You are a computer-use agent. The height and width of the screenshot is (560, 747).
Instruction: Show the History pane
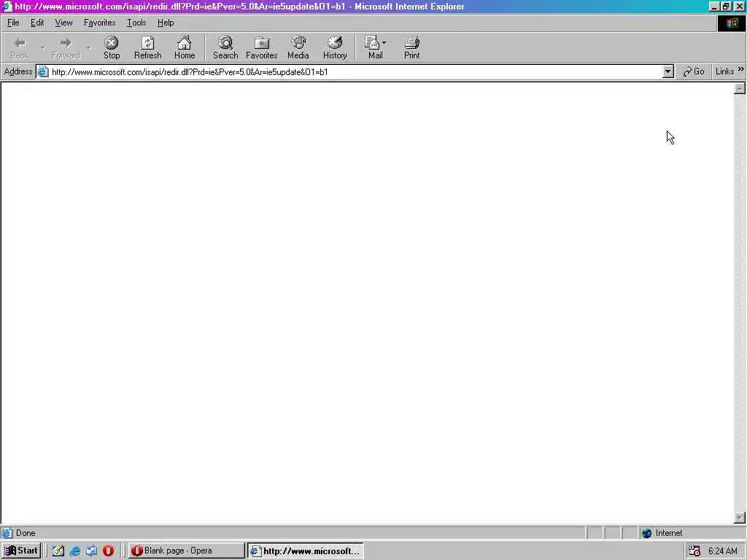click(x=335, y=47)
